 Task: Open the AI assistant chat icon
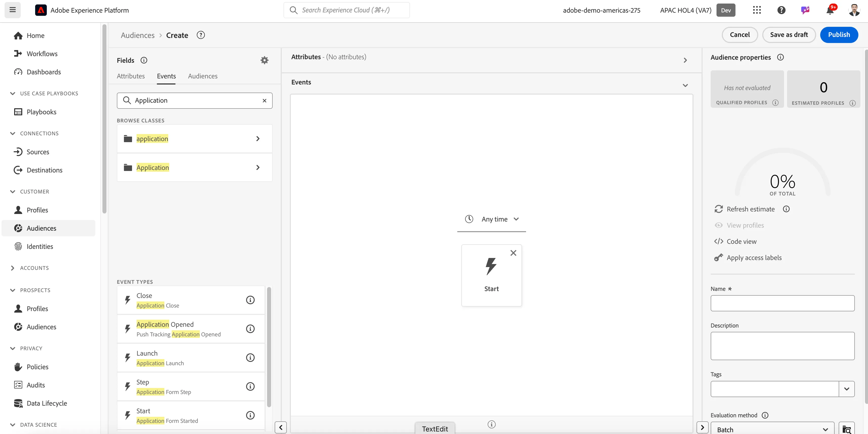coord(805,10)
